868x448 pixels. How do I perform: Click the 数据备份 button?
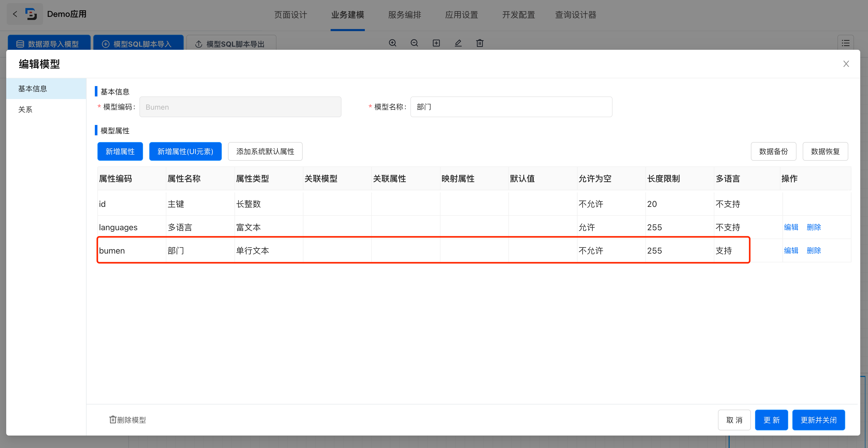773,151
